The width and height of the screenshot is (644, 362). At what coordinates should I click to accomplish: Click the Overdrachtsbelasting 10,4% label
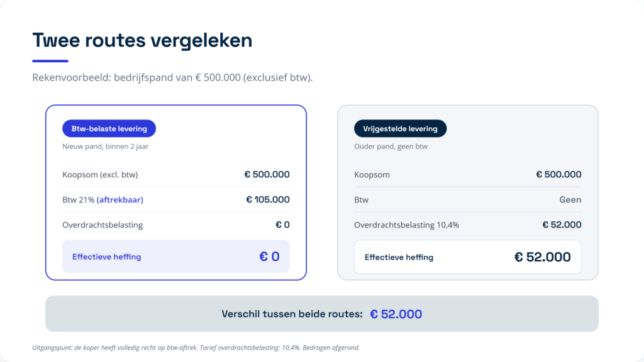(x=406, y=225)
